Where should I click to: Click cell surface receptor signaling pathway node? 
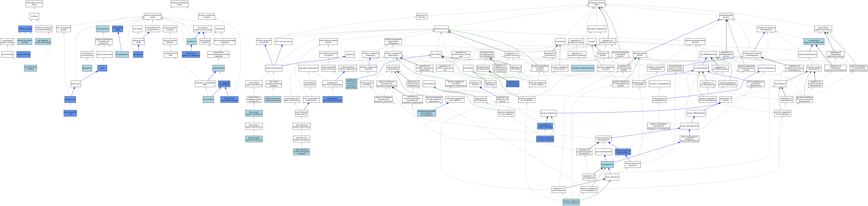(274, 84)
